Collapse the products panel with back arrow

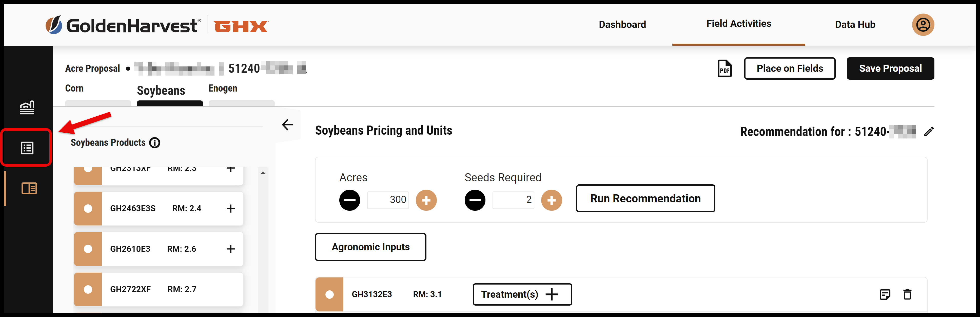coord(287,125)
